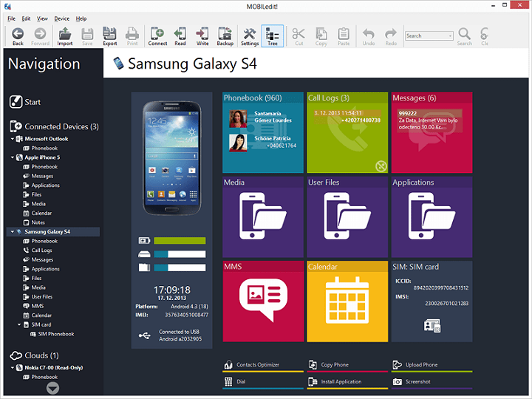This screenshot has width=532, height=399.
Task: Select MMS in the navigation tree
Action: pos(33,306)
